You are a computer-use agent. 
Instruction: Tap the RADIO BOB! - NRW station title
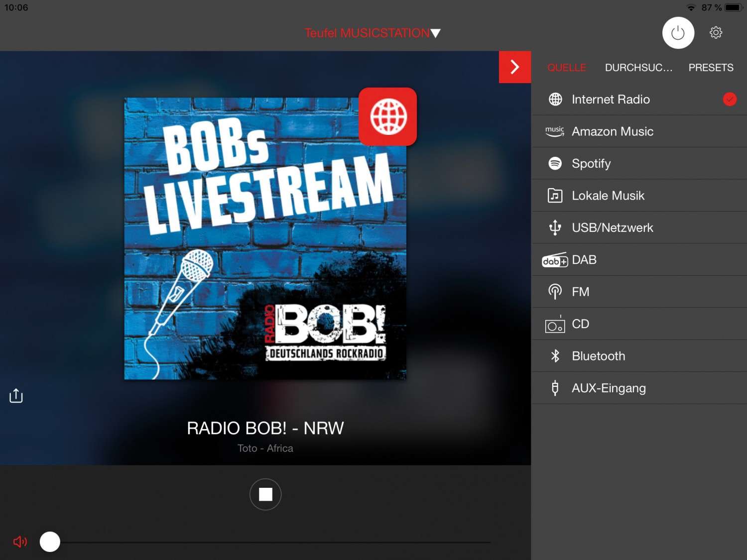[265, 428]
